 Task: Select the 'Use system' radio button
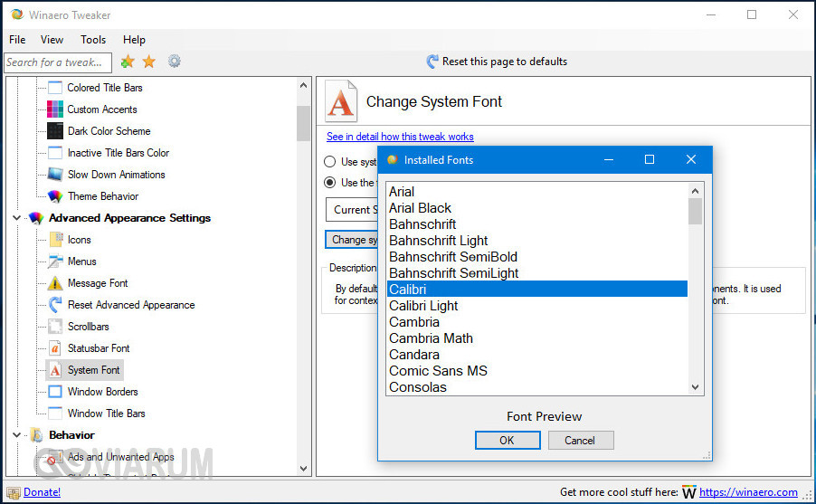(329, 161)
